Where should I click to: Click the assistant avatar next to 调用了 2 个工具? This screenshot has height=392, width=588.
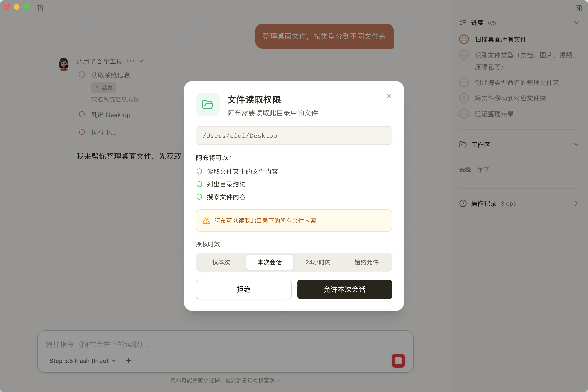point(63,64)
